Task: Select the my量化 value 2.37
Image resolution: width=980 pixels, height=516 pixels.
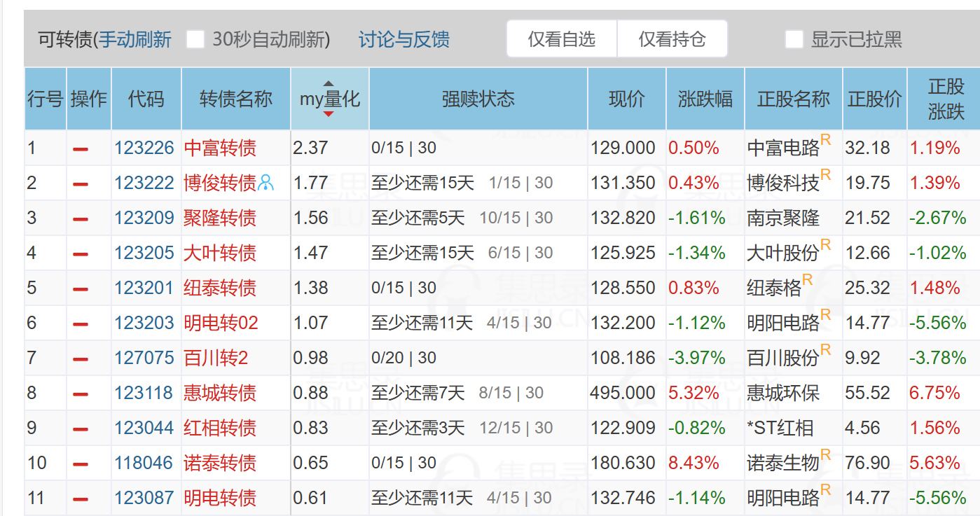Action: pos(310,148)
